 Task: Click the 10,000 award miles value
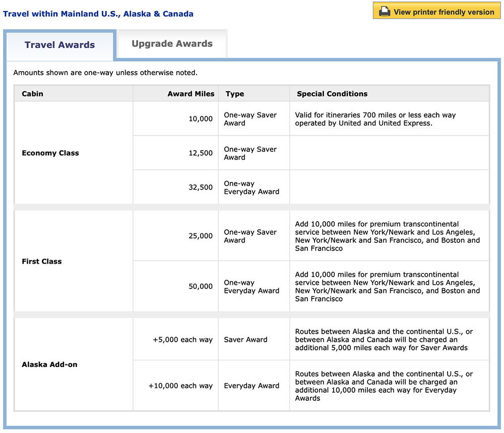pos(201,118)
